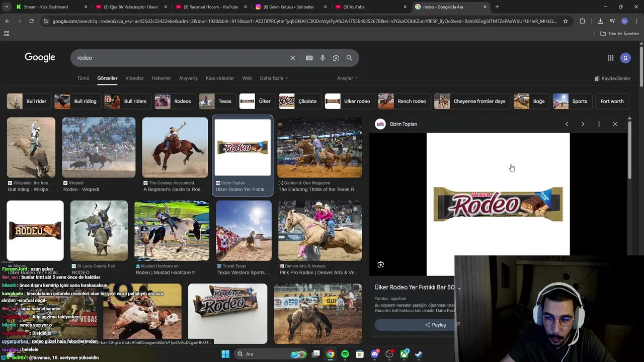Image resolution: width=644 pixels, height=362 pixels.
Task: Open Chrome apps shortcut grid
Action: pyautogui.click(x=7, y=33)
